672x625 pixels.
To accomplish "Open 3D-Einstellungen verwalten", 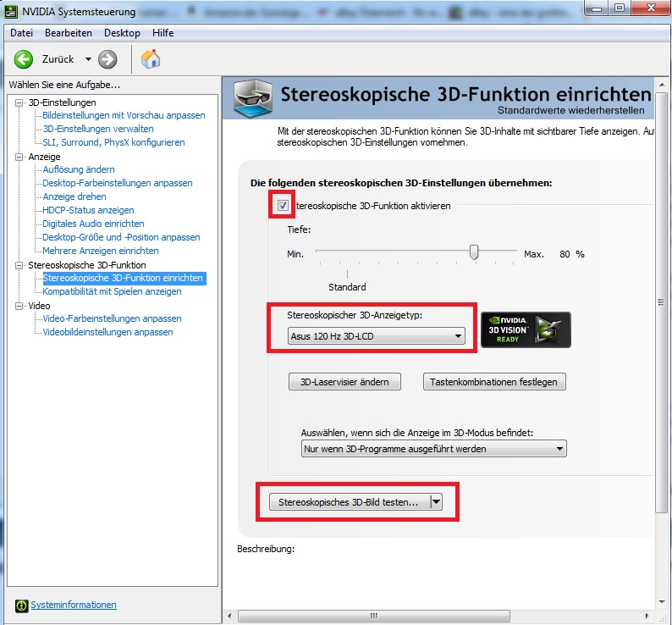I will pos(98,129).
